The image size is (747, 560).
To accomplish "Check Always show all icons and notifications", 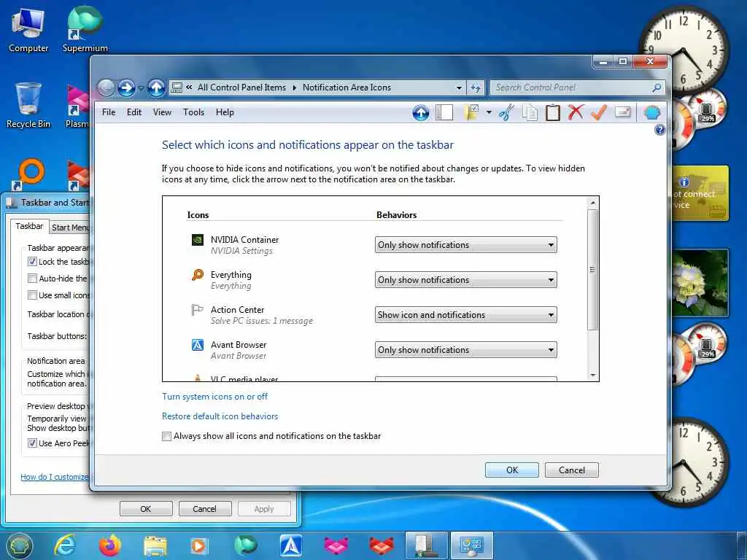I will (166, 436).
